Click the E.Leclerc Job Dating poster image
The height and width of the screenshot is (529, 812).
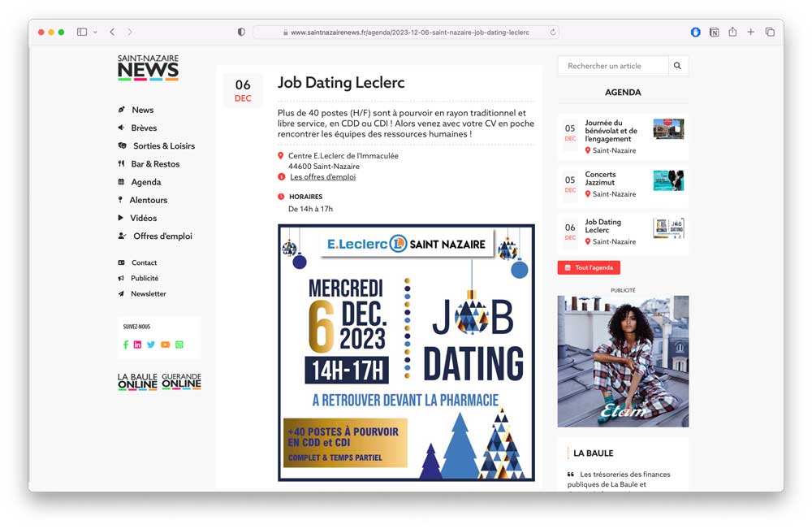tap(407, 353)
